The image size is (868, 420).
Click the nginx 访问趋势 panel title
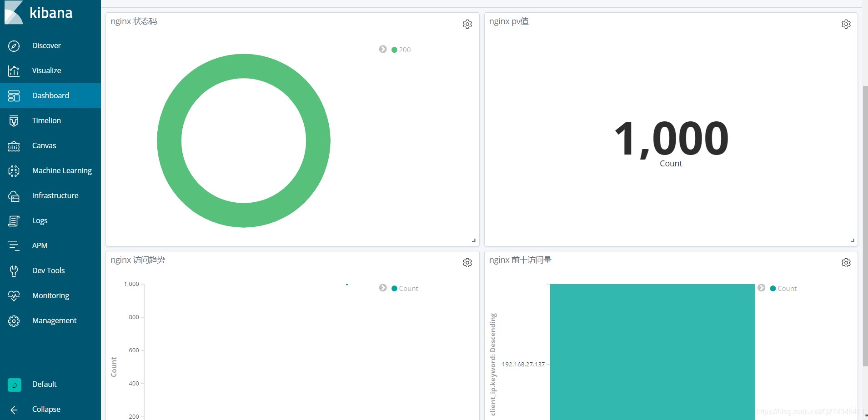coord(138,260)
